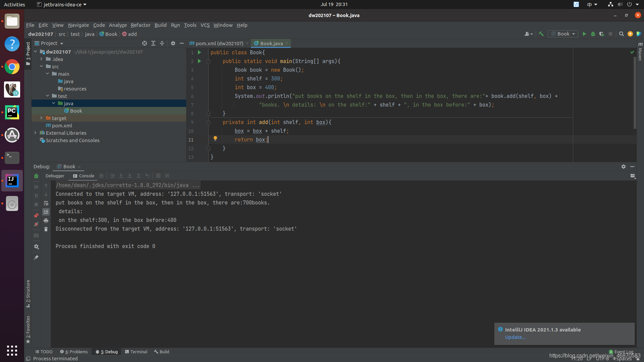The image size is (644, 362).
Task: Run main method from line 2 gutter arrow
Action: pyautogui.click(x=200, y=61)
